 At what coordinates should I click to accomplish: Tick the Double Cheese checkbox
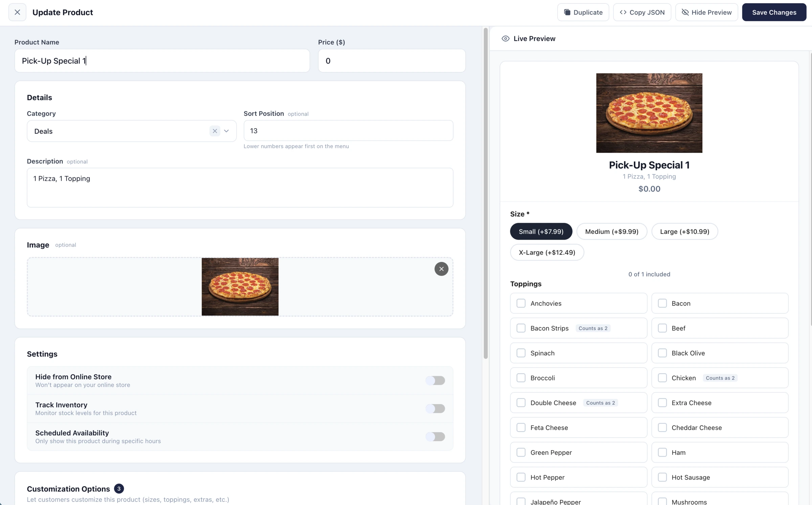521,403
